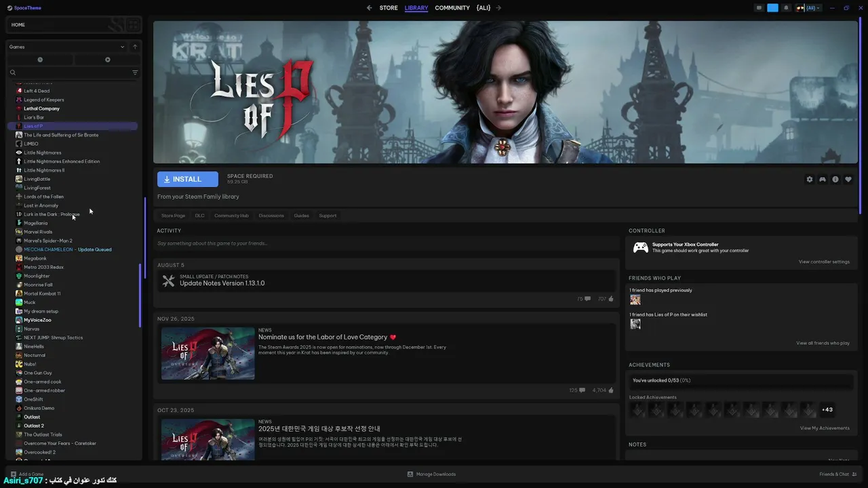Open the Nominate us news thumbnail
Image resolution: width=868 pixels, height=488 pixels.
[x=208, y=354]
